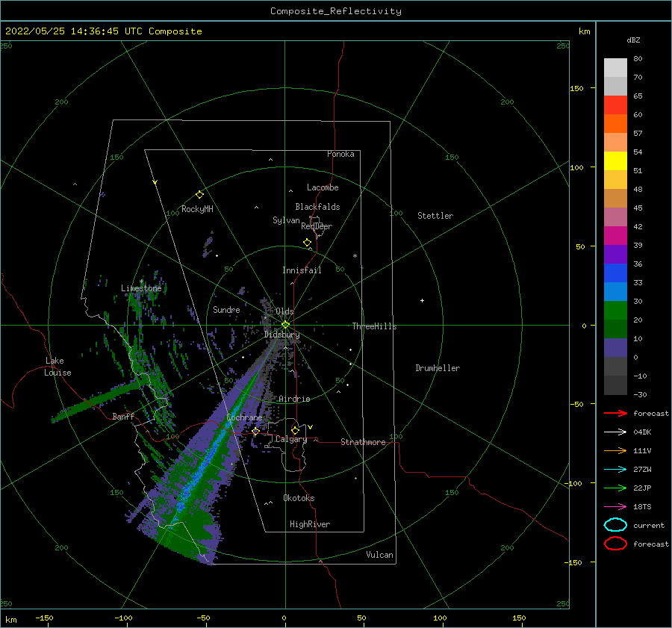
Task: Click the Strathmore town label
Action: 363,442
